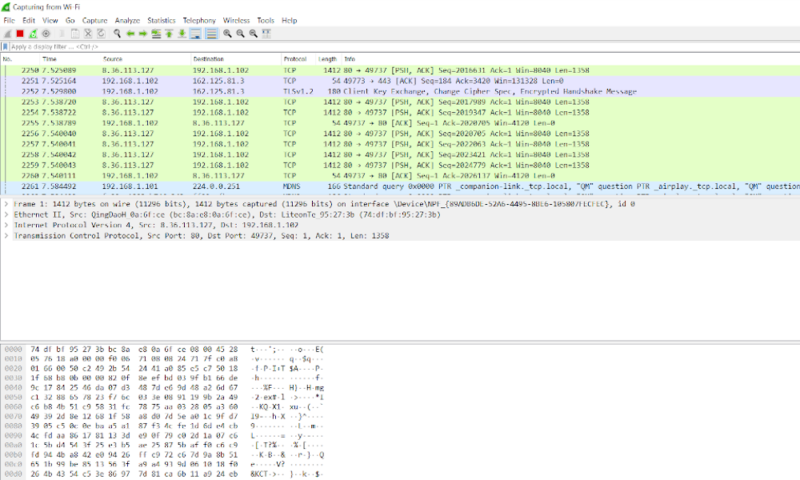Click the save capture file icon

point(75,34)
